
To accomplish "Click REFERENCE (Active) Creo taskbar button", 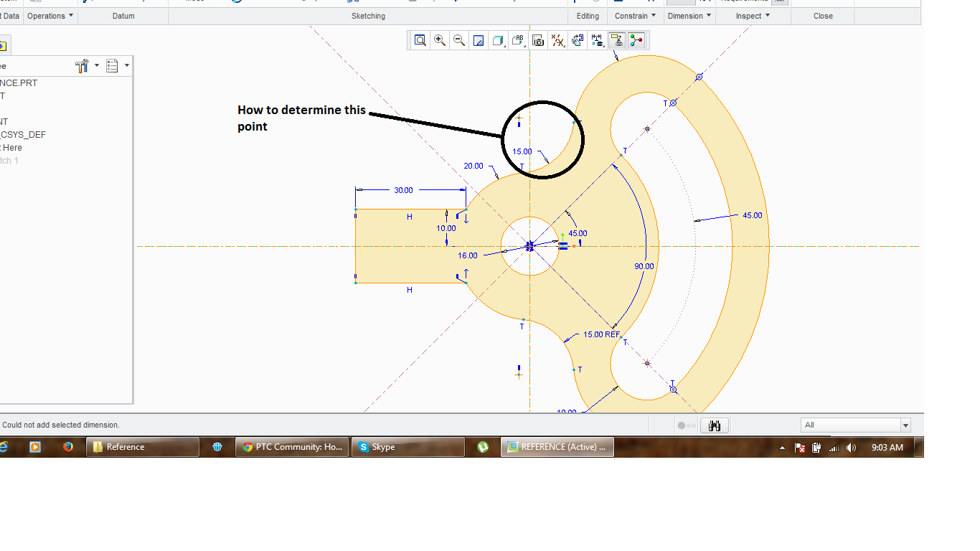I will (557, 447).
